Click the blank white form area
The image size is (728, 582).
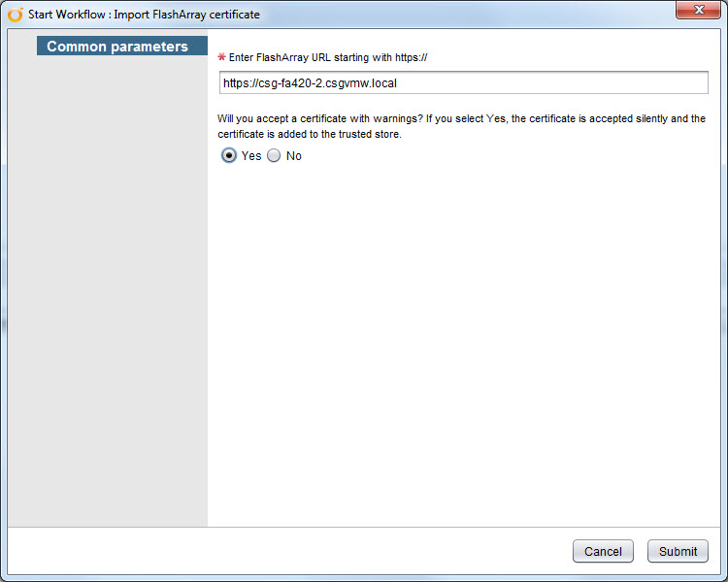[463, 343]
